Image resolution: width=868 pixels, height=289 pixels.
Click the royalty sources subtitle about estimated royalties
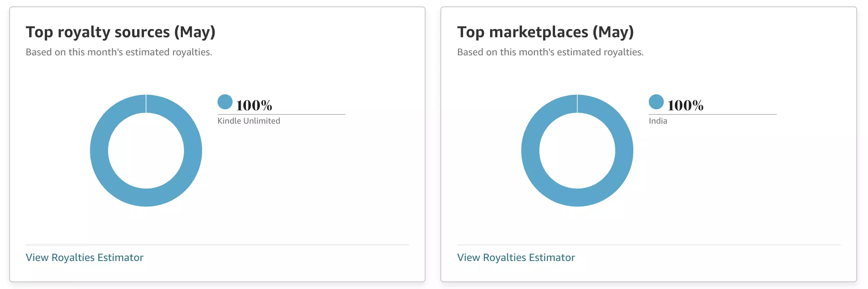tap(119, 52)
